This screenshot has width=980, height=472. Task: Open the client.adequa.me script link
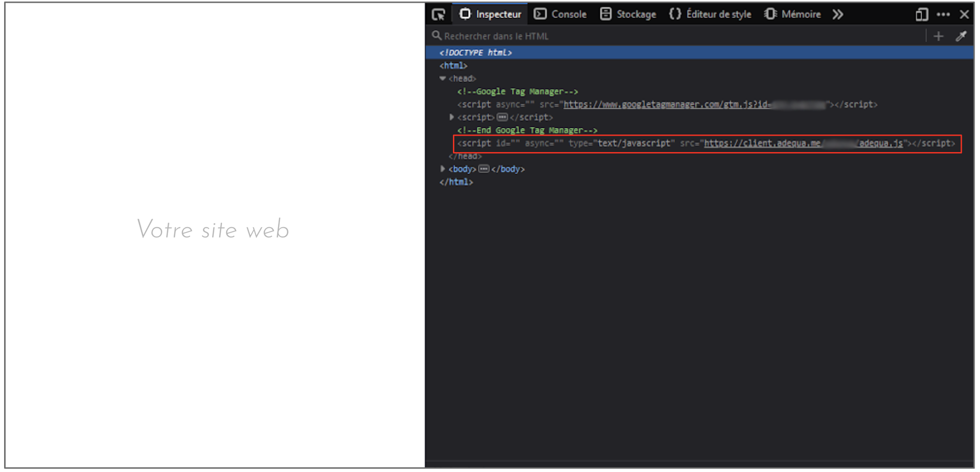point(803,143)
